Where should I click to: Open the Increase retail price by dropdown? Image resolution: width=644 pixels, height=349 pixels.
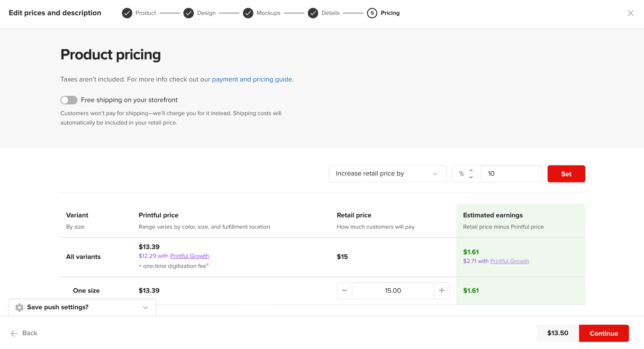388,174
